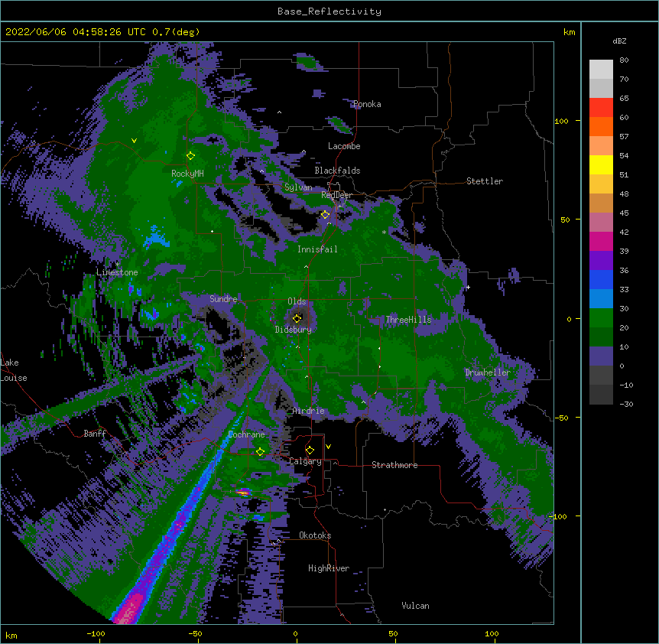Click the Sylvan label
The image size is (659, 644).
(298, 187)
